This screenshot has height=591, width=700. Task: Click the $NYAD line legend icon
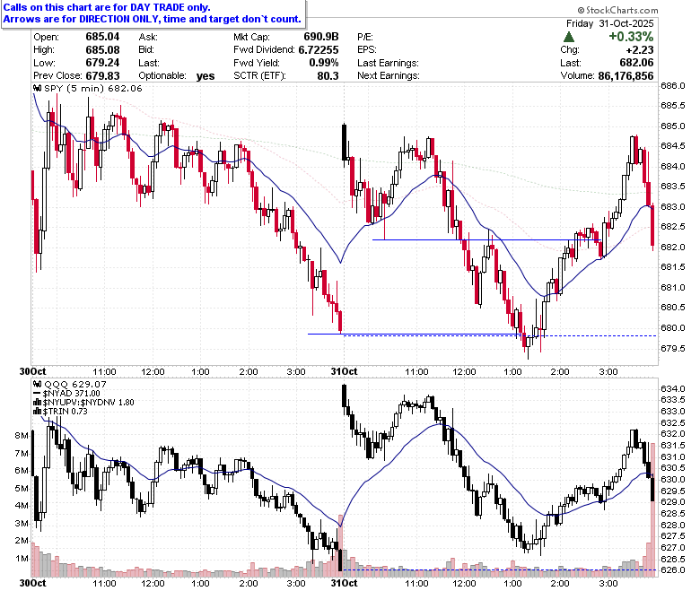click(x=38, y=394)
